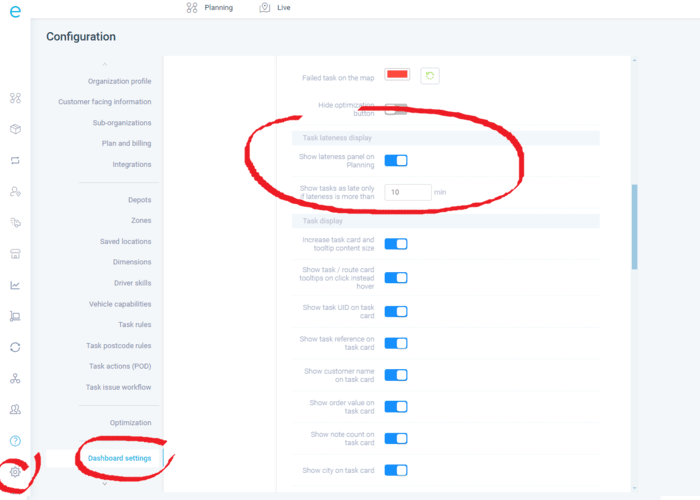700x500 pixels.
Task: Open the help question mark icon
Action: [15, 441]
